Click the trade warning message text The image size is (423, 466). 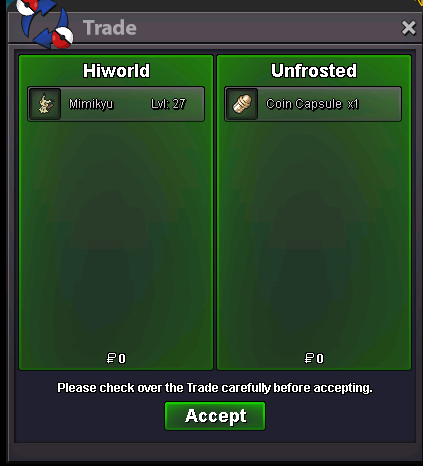[x=215, y=388]
